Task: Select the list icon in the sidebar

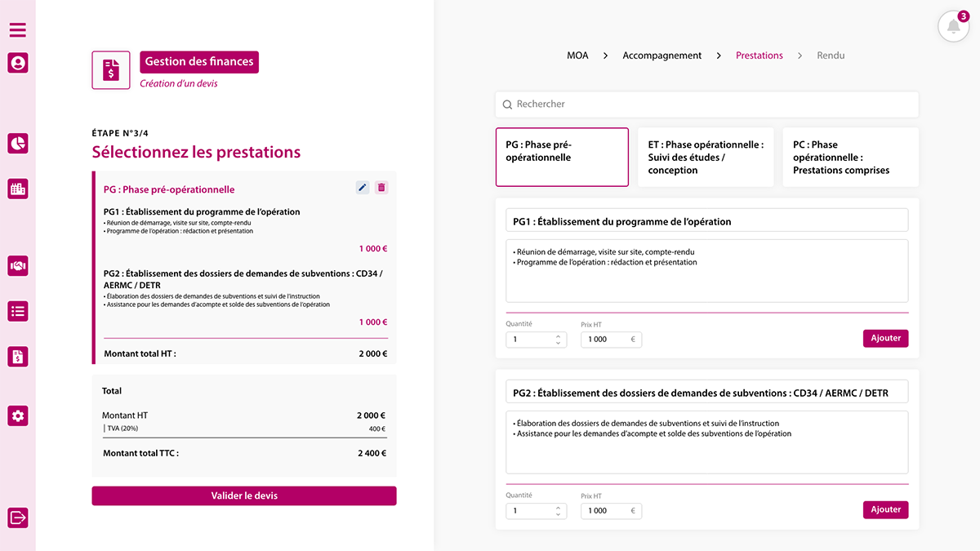Action: (17, 311)
